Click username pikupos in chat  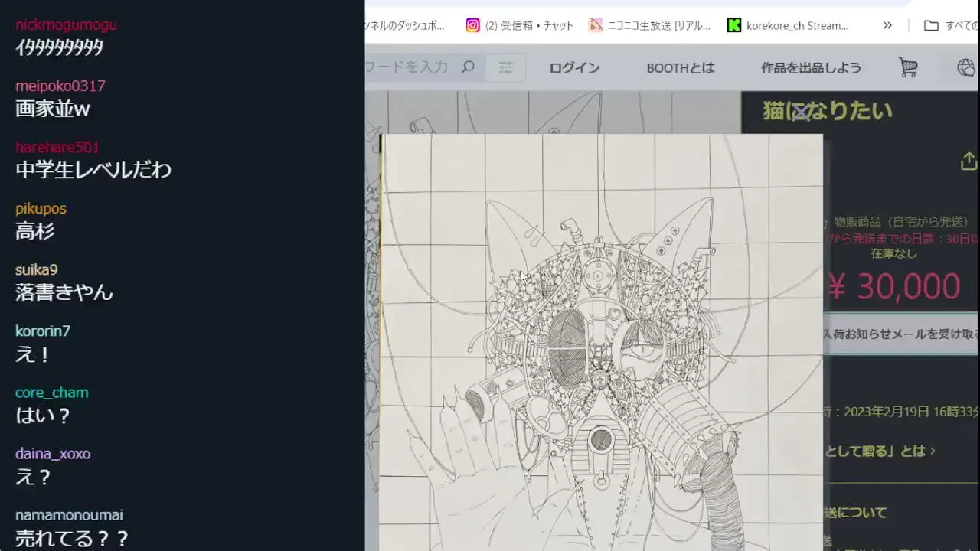tap(41, 208)
